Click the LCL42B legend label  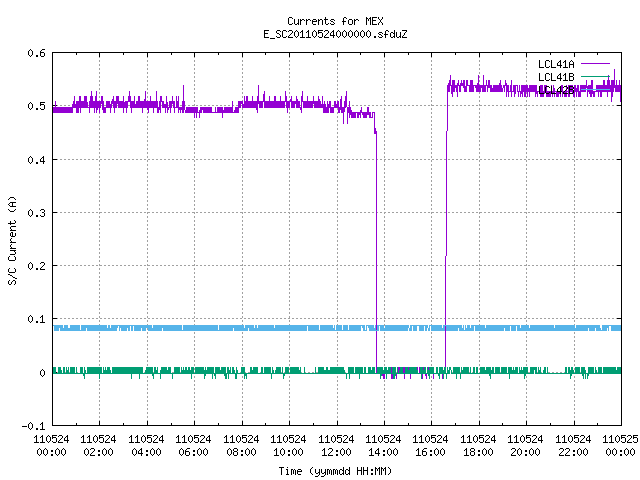556,90
